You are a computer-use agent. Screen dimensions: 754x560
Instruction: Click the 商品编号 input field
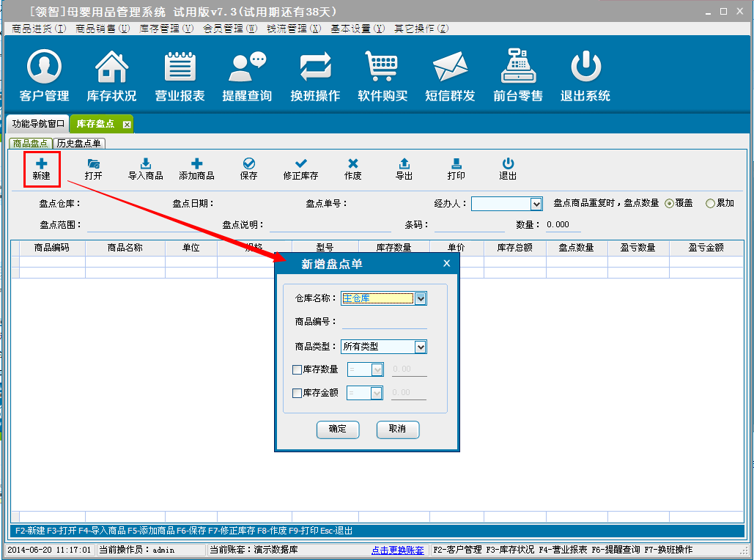point(384,322)
